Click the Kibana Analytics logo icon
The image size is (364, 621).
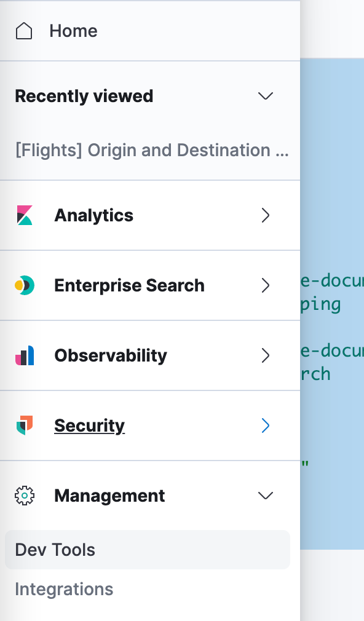pyautogui.click(x=25, y=215)
